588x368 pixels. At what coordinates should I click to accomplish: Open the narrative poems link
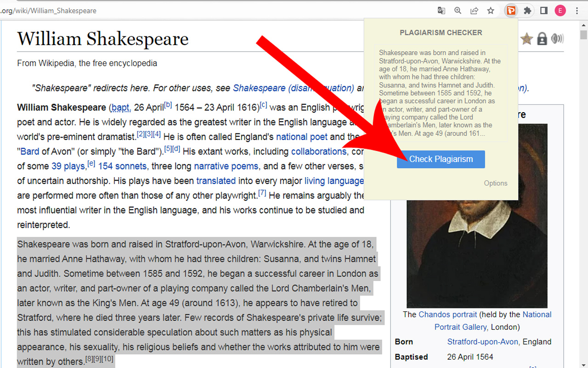pyautogui.click(x=226, y=166)
